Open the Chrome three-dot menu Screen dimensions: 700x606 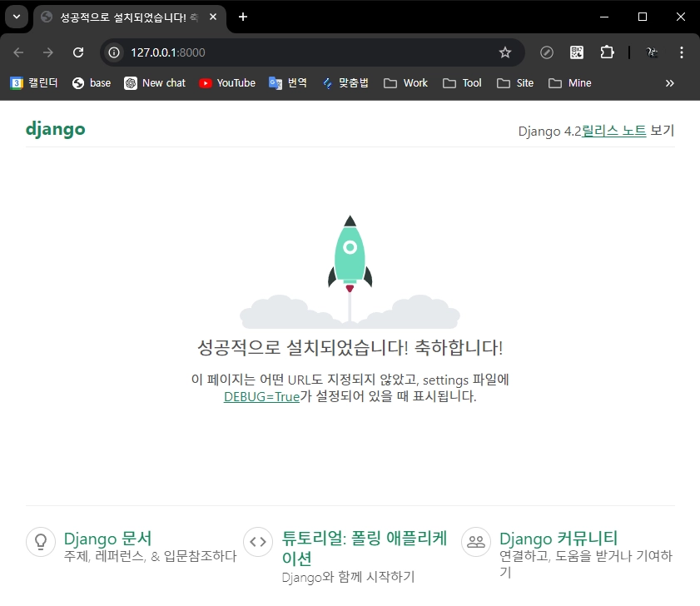tap(681, 52)
